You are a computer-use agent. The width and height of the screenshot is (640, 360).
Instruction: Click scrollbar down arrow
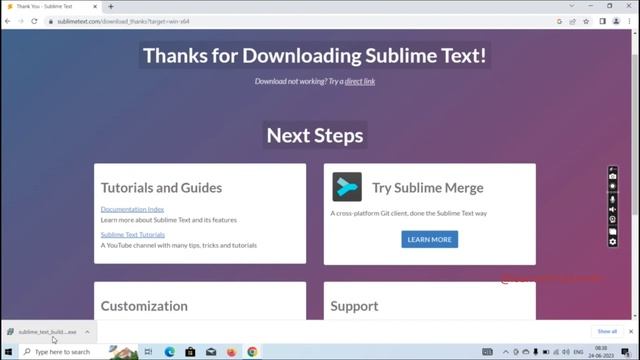pos(635,316)
